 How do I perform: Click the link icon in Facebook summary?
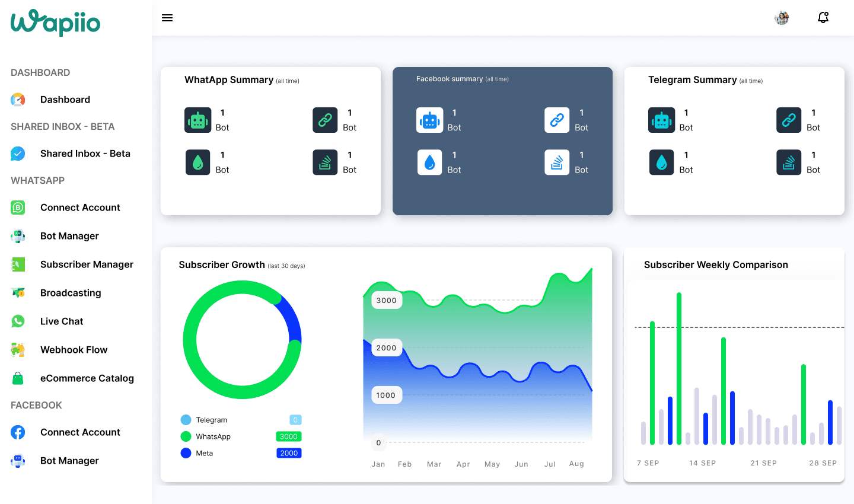click(x=557, y=120)
